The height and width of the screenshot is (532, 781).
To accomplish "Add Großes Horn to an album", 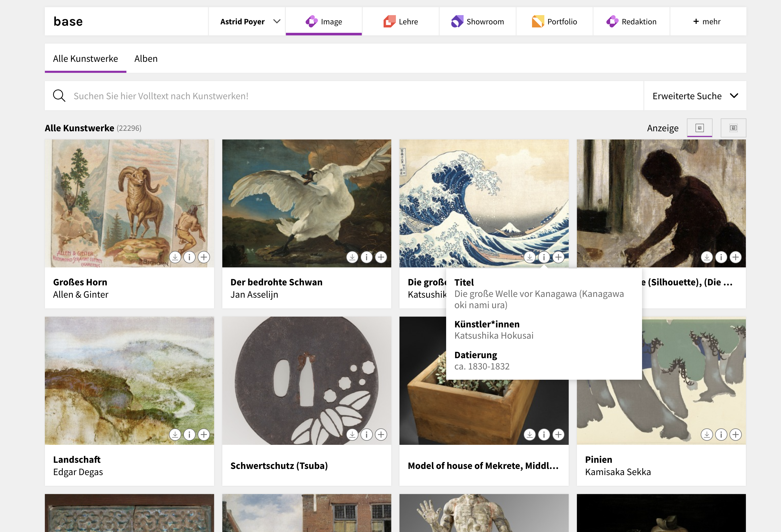I will (x=204, y=257).
